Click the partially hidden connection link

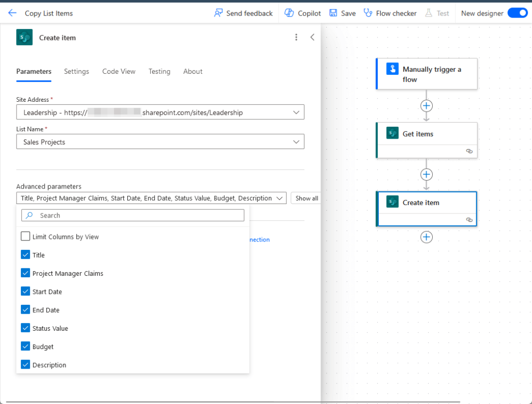coord(260,239)
